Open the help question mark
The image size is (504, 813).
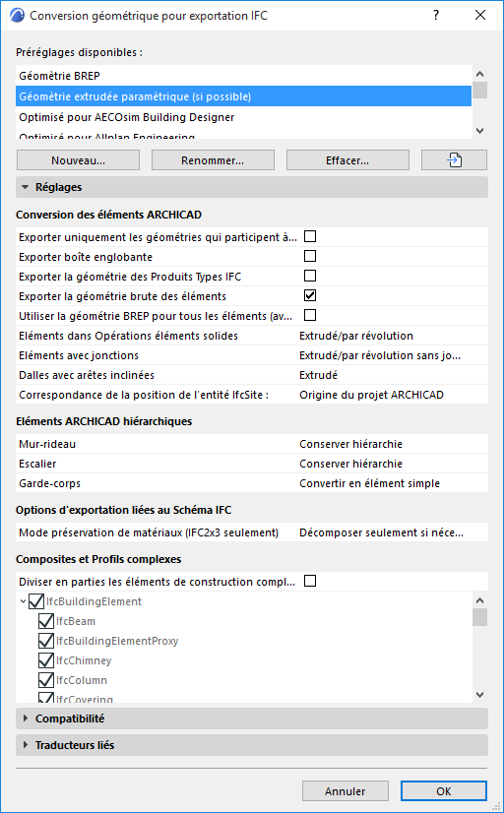(x=437, y=15)
